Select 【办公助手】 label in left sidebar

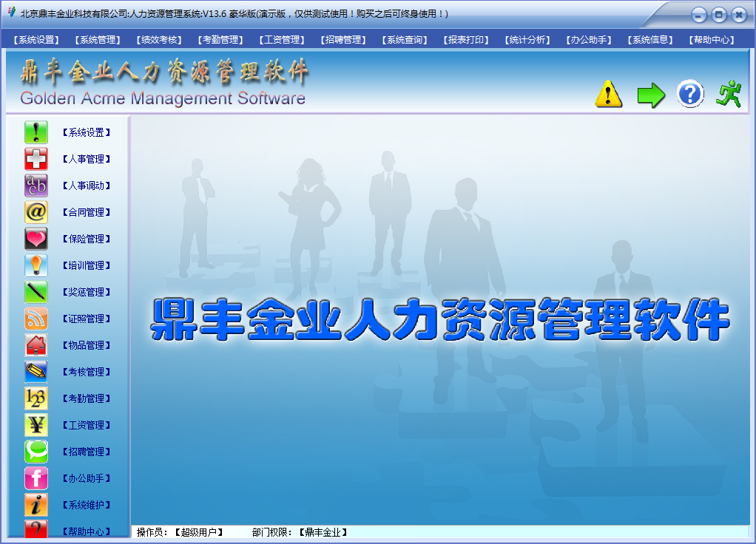(x=87, y=478)
